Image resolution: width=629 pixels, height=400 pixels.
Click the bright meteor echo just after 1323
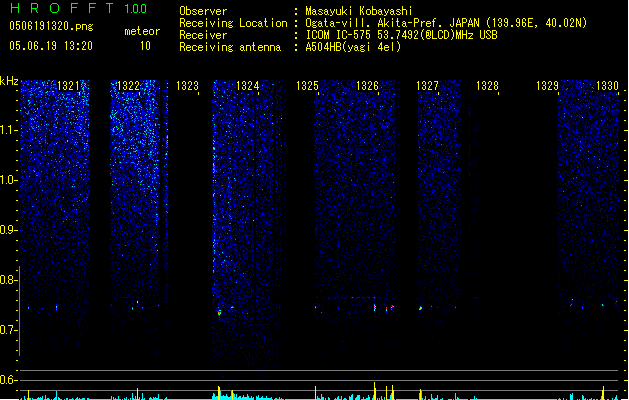point(219,312)
